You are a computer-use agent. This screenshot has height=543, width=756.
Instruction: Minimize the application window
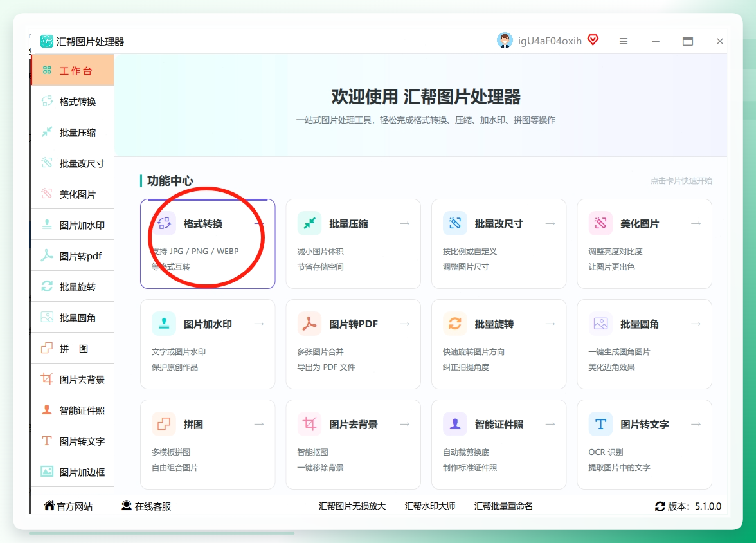coord(655,42)
